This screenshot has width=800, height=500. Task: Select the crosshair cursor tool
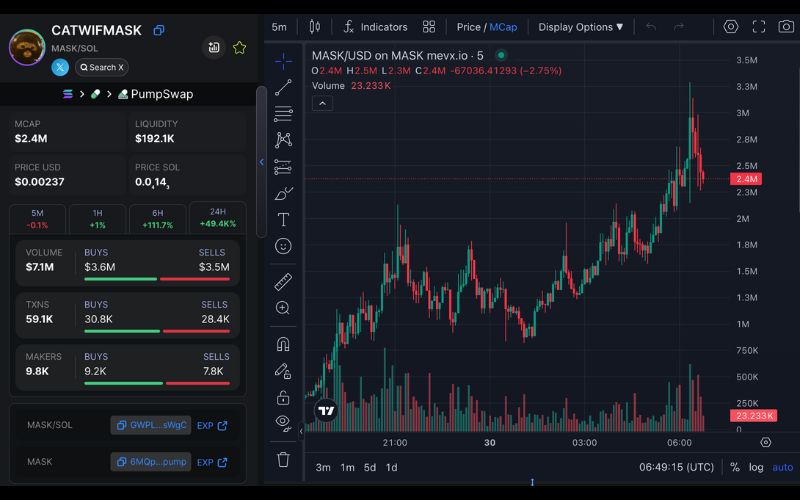[x=283, y=61]
